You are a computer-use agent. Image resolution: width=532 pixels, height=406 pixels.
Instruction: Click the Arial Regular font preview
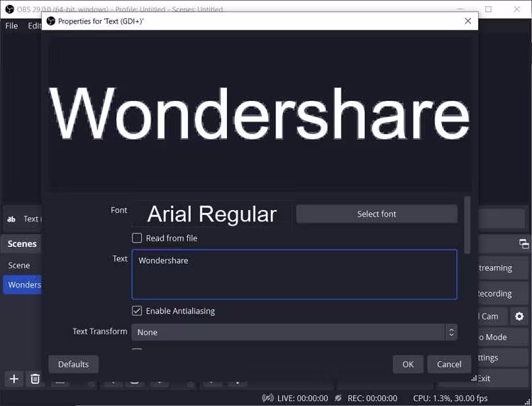coord(211,214)
